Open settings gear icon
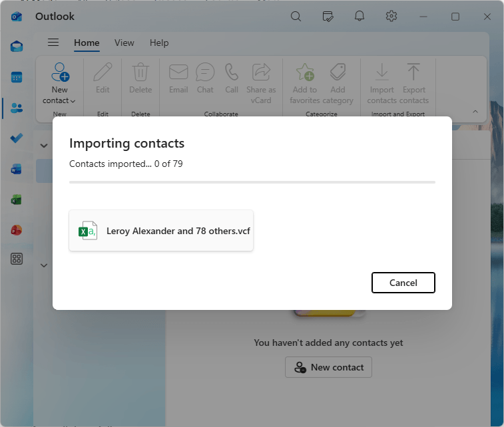This screenshot has height=427, width=504. click(391, 16)
